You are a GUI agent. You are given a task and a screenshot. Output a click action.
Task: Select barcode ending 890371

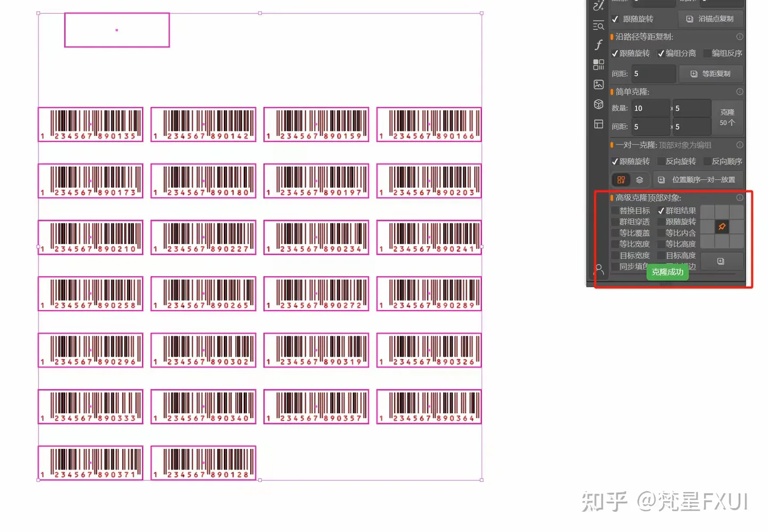pos(91,463)
